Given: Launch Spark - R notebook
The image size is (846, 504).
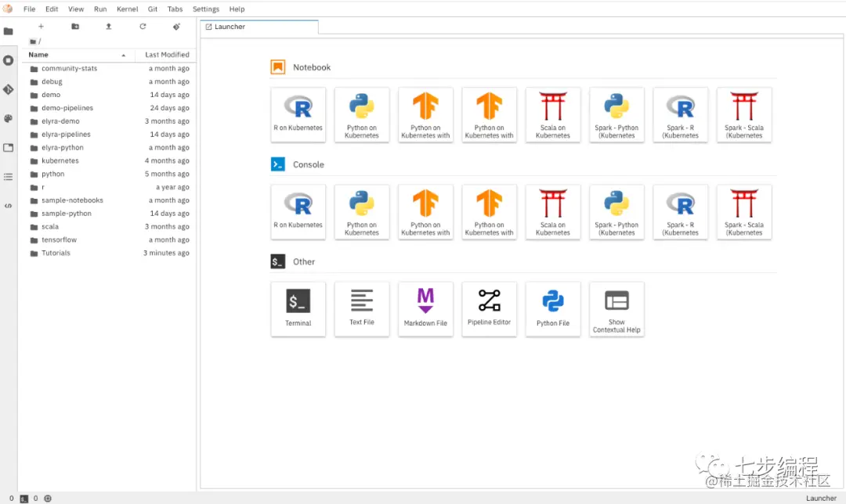Looking at the screenshot, I should click(x=681, y=115).
